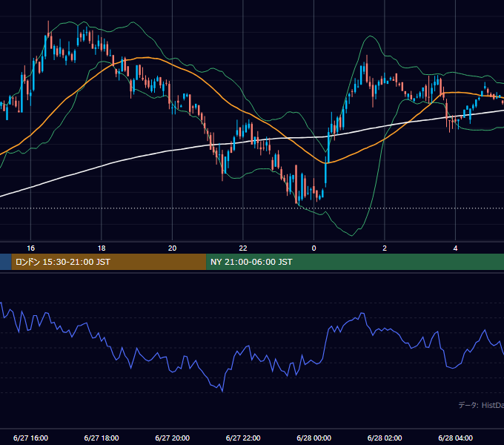This screenshot has width=504, height=445.
Task: Click time axis label 18
Action: (x=102, y=248)
